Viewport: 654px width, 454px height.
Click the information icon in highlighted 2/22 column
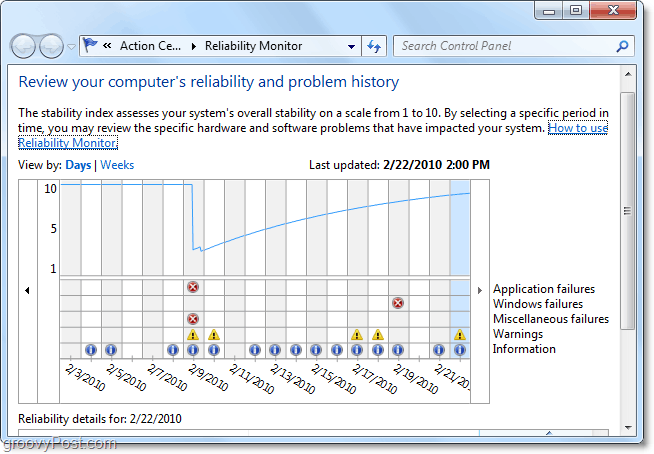pyautogui.click(x=460, y=350)
